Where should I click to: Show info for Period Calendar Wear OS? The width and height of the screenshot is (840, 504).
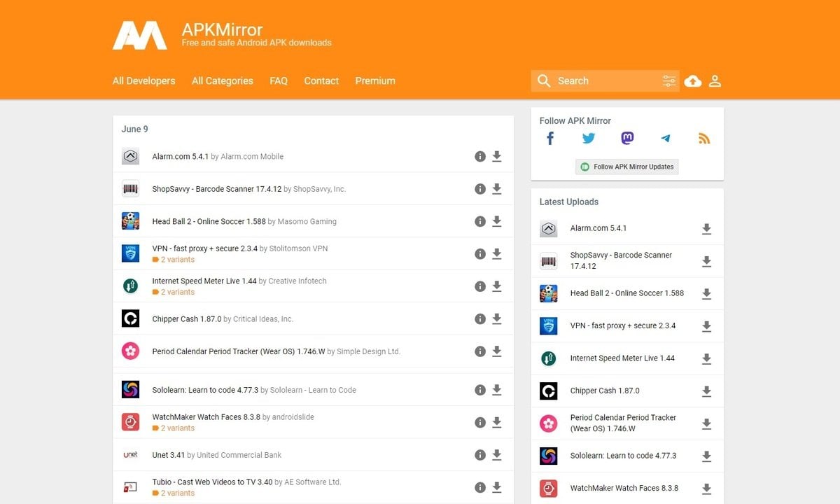click(x=480, y=351)
